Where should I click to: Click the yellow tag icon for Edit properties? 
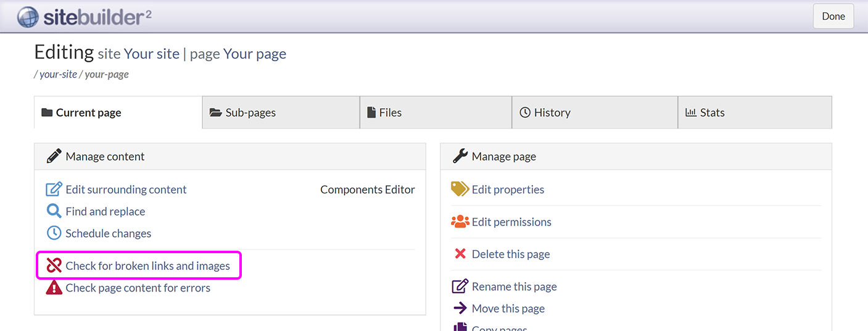click(x=460, y=189)
